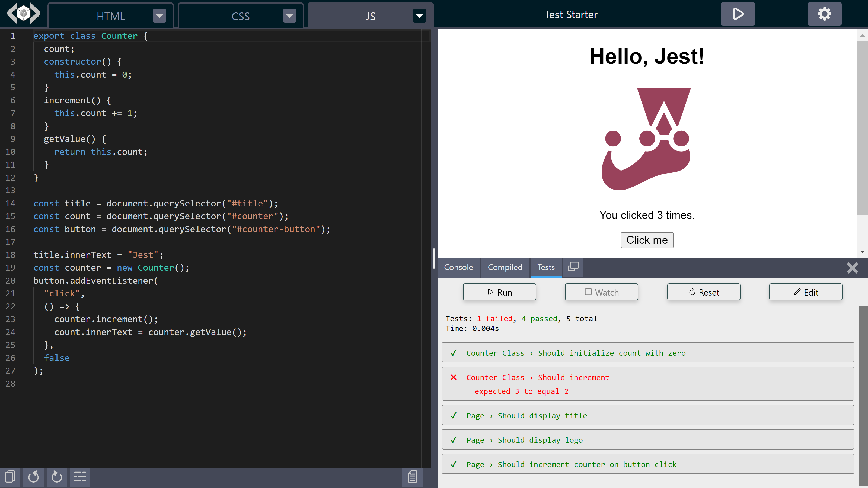Open the HTML panel dropdown
The height and width of the screenshot is (488, 868).
pyautogui.click(x=159, y=15)
